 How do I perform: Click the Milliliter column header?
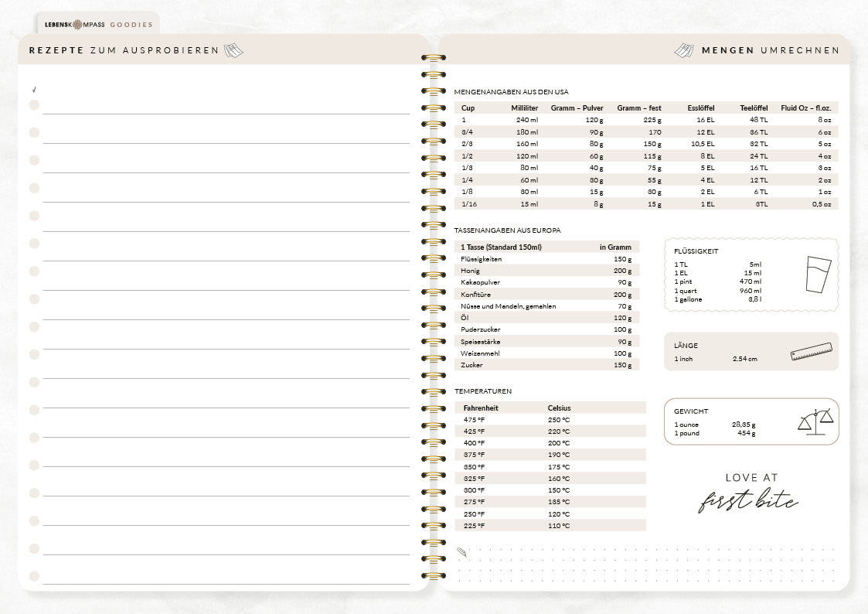[524, 108]
